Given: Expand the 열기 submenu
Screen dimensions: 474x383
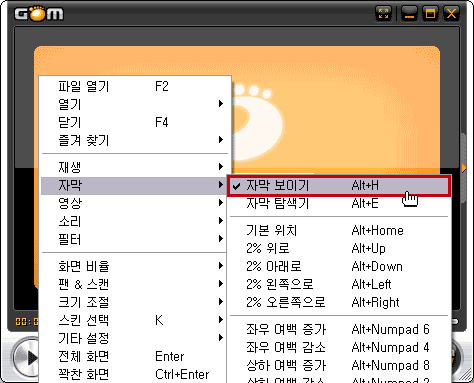Looking at the screenshot, I should 136,104.
